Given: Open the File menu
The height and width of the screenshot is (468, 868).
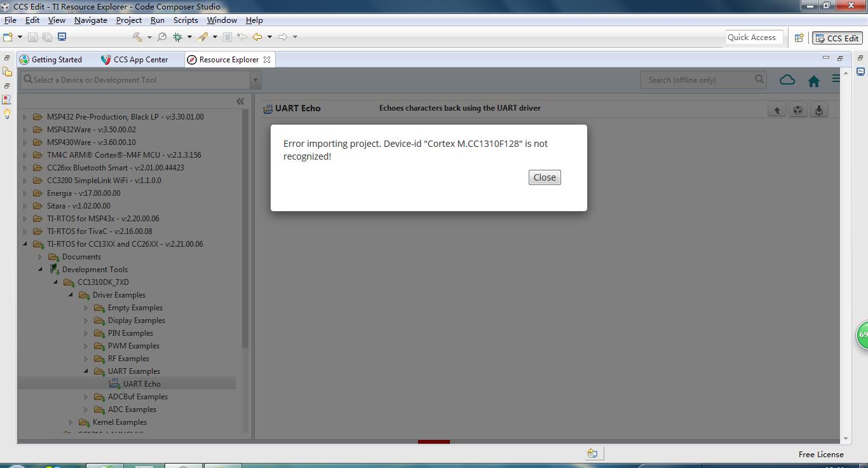Looking at the screenshot, I should click(x=10, y=20).
